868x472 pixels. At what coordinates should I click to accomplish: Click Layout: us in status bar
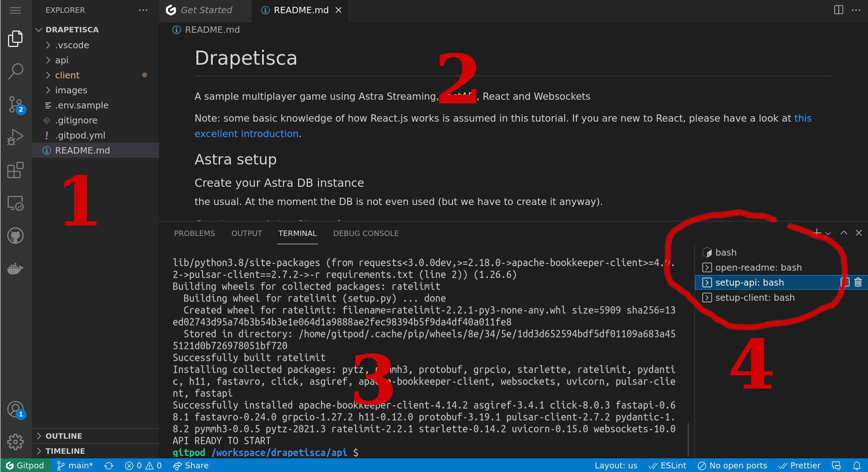[616, 466]
